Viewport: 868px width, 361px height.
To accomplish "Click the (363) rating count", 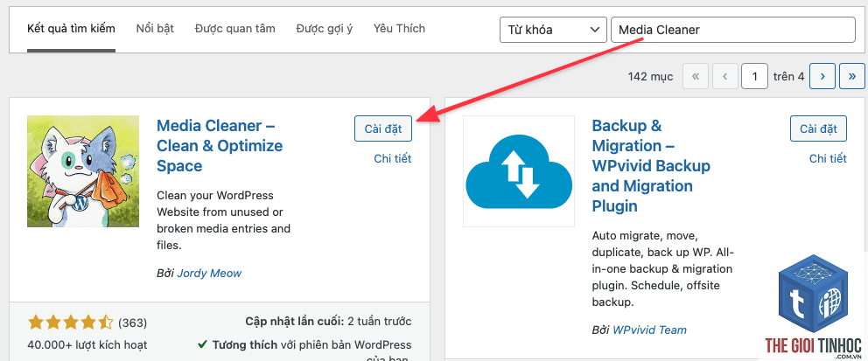I will (133, 323).
